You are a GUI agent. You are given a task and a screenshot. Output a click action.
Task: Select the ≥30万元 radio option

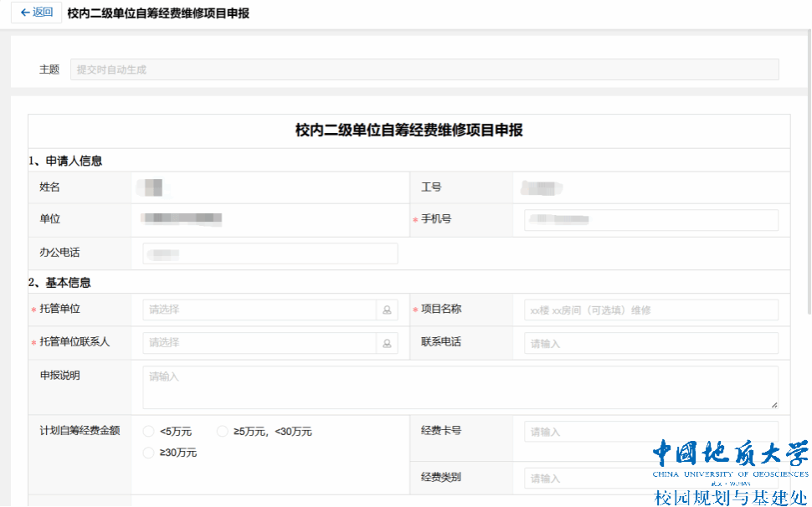click(149, 453)
